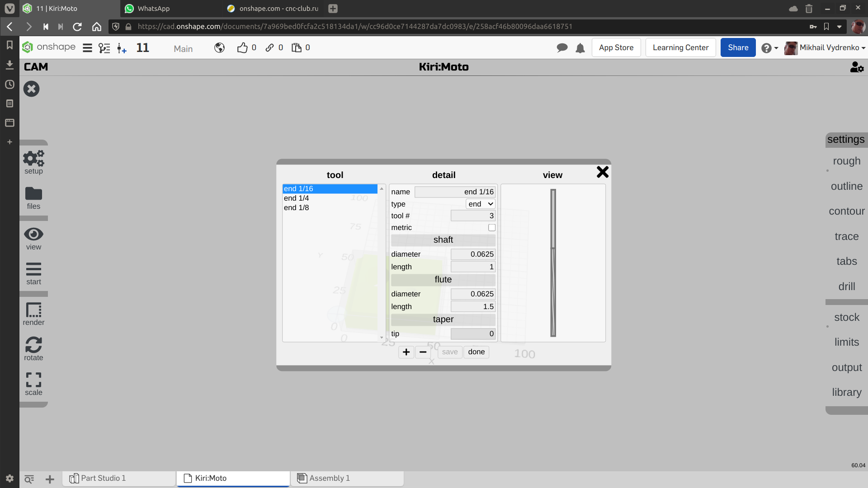Open the setup gears icon
868x488 pixels.
pos(33,159)
